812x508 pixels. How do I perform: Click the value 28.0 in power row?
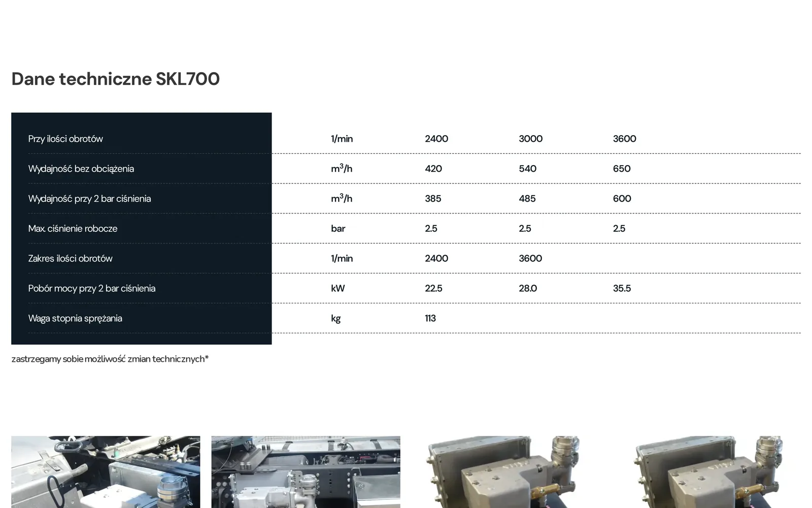(x=528, y=289)
